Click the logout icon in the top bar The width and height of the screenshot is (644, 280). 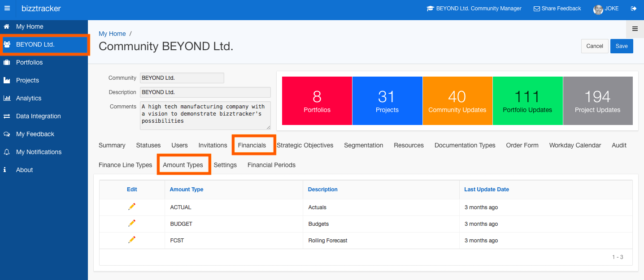click(x=634, y=9)
